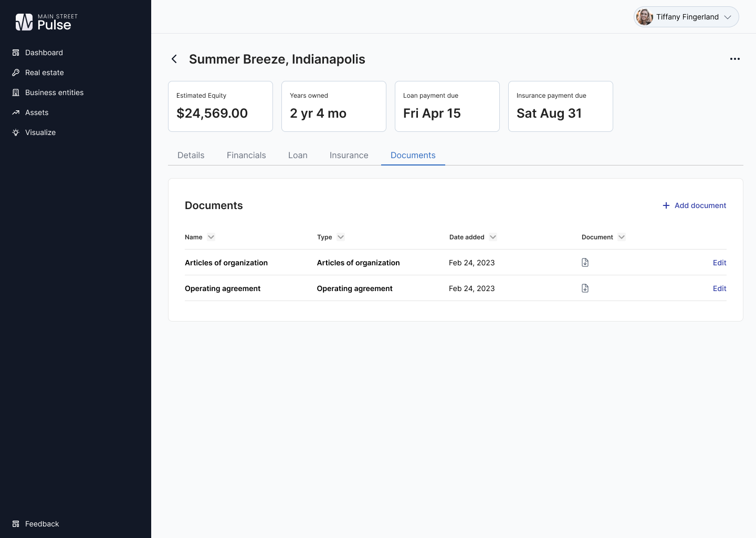This screenshot has height=538, width=756.
Task: Click the Loan payment due card
Action: pyautogui.click(x=447, y=106)
